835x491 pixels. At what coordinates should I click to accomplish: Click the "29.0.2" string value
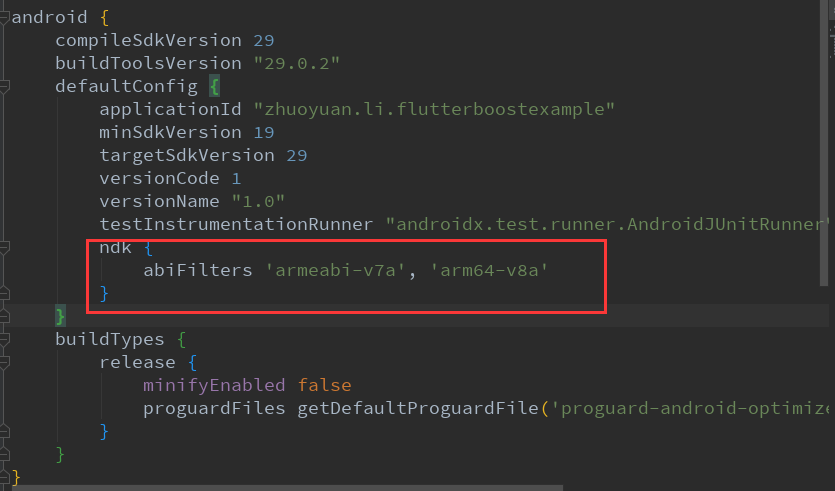[x=297, y=63]
